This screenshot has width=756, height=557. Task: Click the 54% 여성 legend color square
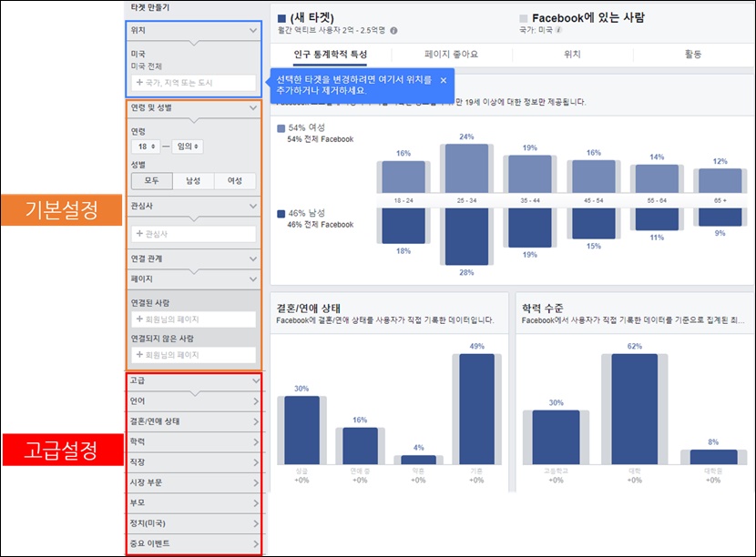pyautogui.click(x=281, y=128)
